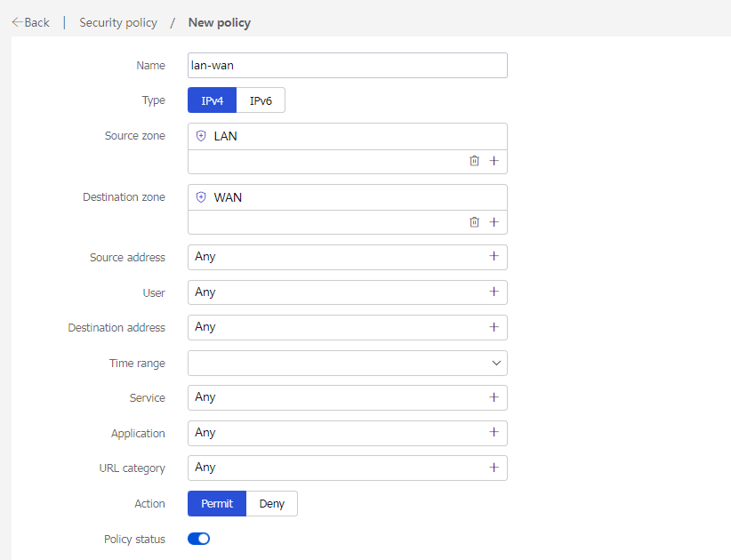The height and width of the screenshot is (560, 731).
Task: Select IPv4 policy type
Action: pyautogui.click(x=213, y=100)
